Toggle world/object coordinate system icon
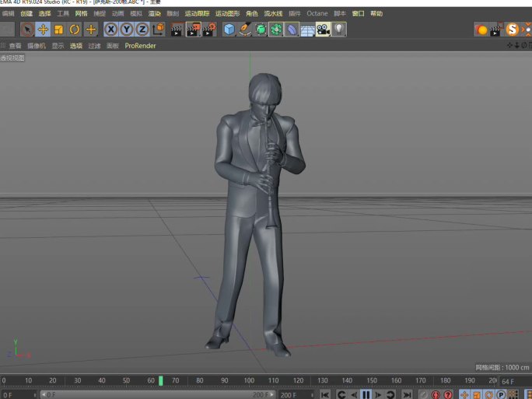Viewport: 532px width, 399px height. tap(158, 30)
